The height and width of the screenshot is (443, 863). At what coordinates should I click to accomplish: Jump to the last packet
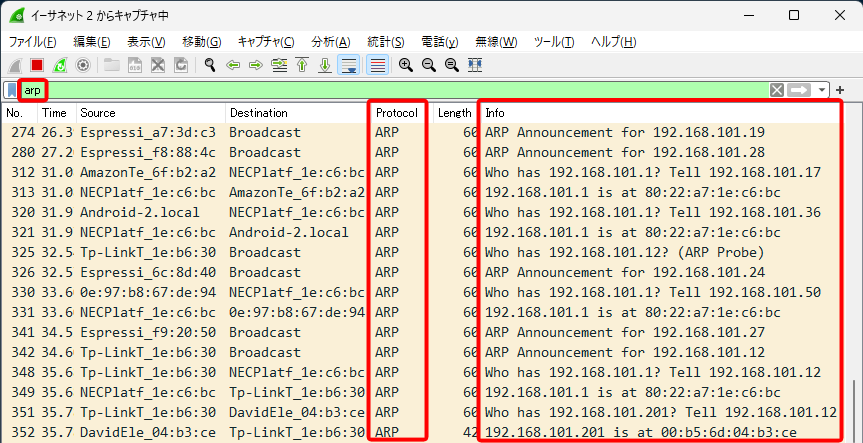point(325,65)
